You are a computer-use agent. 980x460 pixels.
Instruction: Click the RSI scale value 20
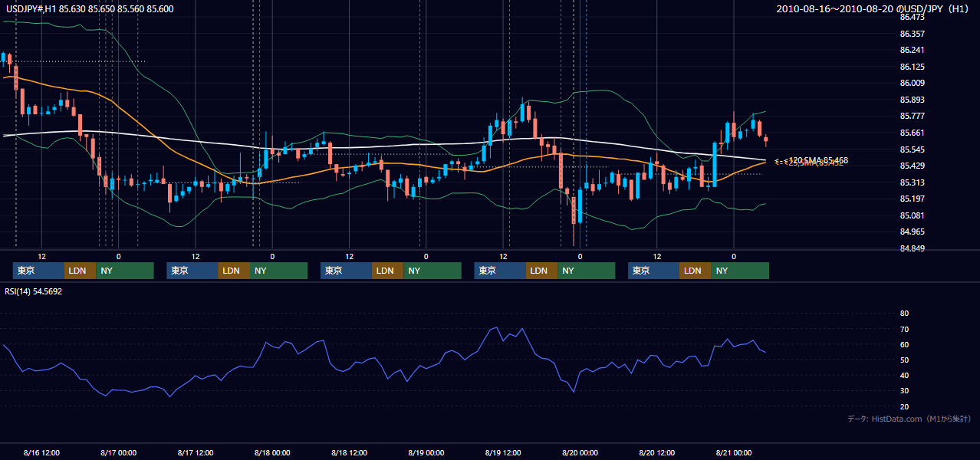(904, 406)
